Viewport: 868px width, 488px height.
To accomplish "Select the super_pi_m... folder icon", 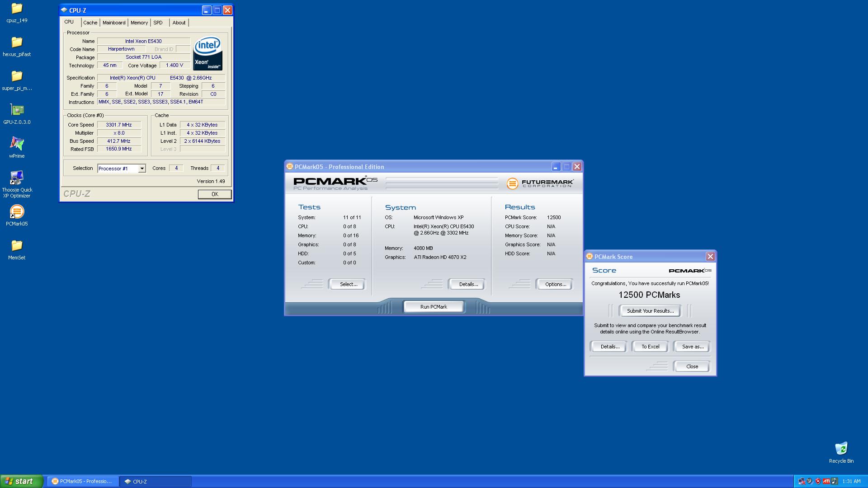I will tap(17, 80).
